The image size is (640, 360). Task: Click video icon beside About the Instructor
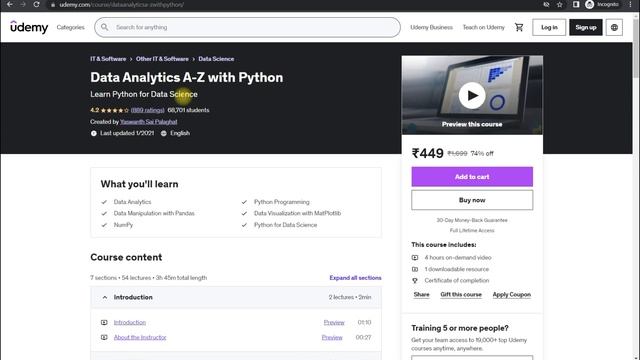pyautogui.click(x=104, y=337)
